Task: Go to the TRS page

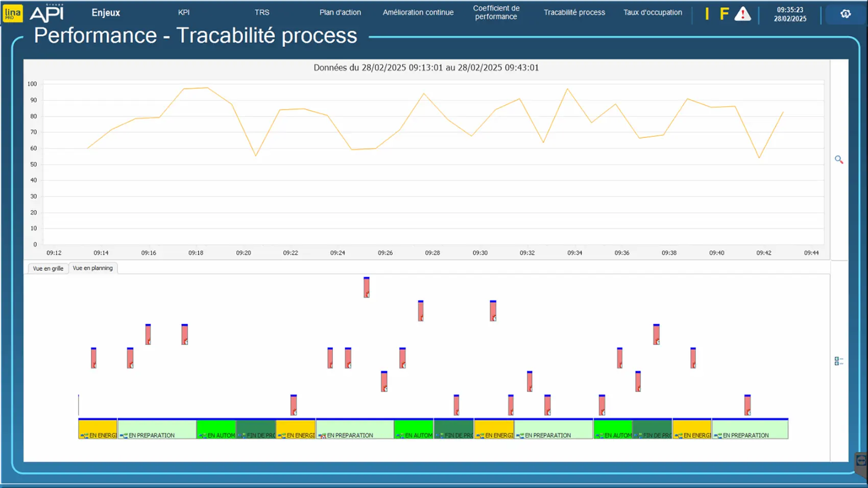Action: 262,13
